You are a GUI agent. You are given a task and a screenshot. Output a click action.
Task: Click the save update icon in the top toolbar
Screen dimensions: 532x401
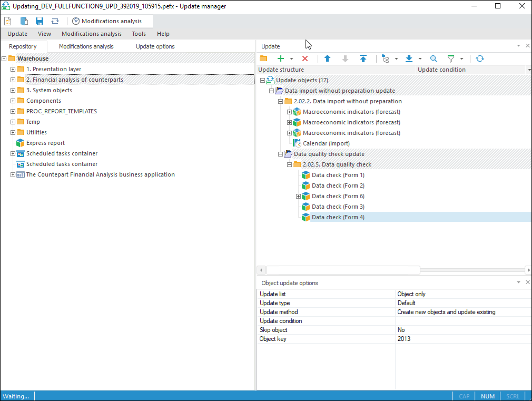click(40, 21)
